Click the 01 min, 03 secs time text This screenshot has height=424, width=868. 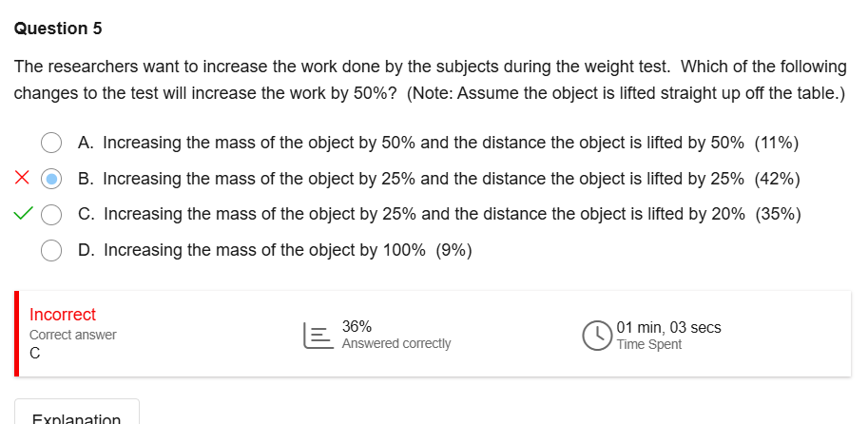[668, 328]
